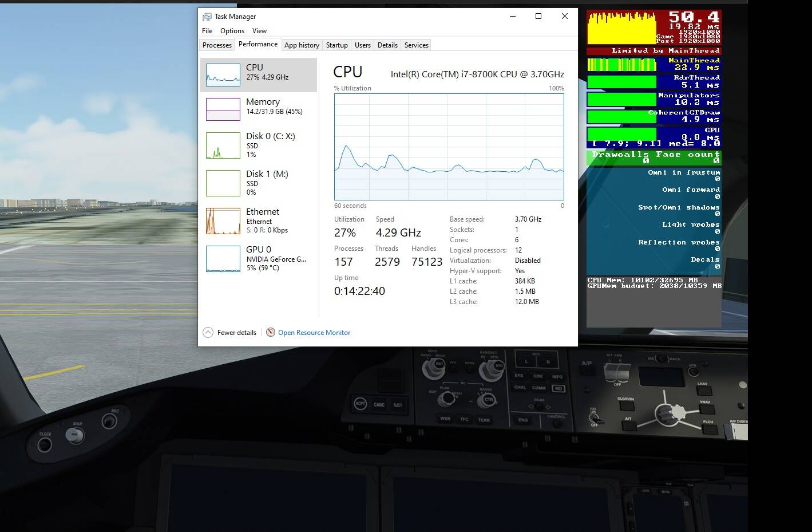The height and width of the screenshot is (532, 812).
Task: Switch to the App history tab
Action: [x=302, y=45]
